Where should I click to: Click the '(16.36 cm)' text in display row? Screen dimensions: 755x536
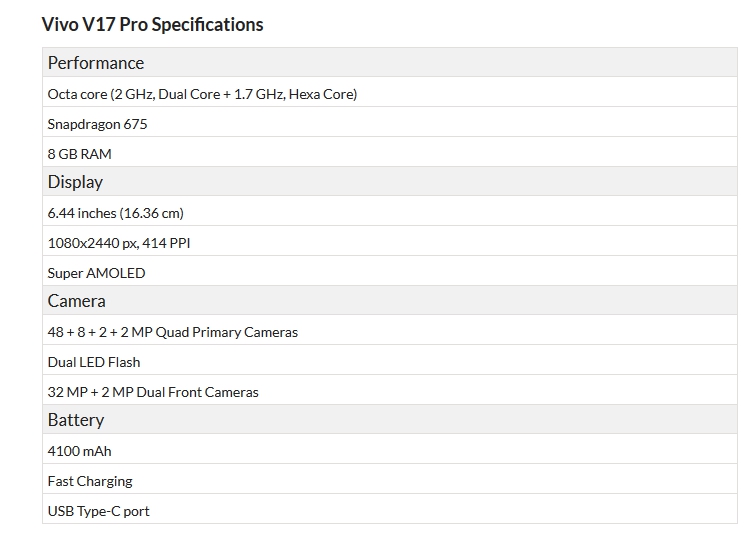[x=151, y=213]
